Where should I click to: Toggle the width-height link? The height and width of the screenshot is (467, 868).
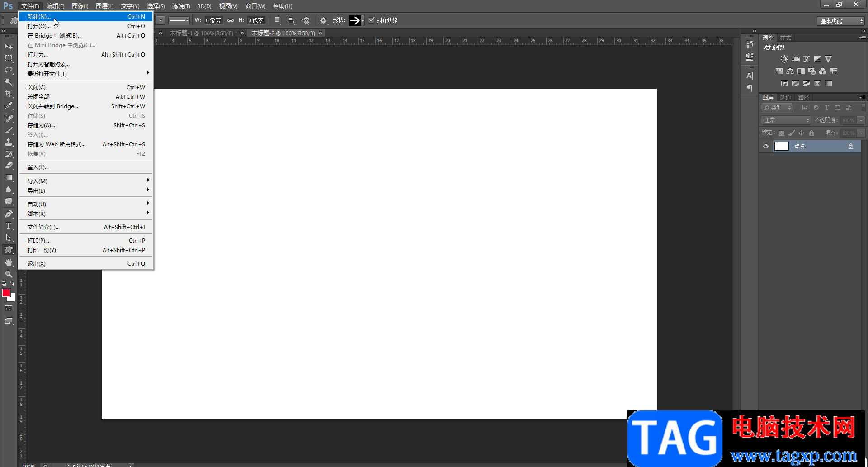(x=231, y=20)
